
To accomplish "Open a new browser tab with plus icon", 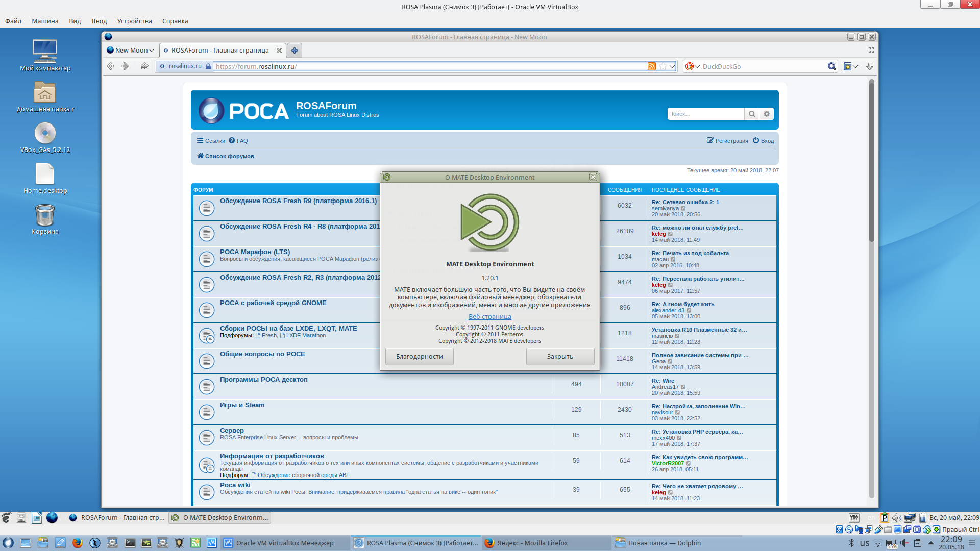I will tap(295, 51).
